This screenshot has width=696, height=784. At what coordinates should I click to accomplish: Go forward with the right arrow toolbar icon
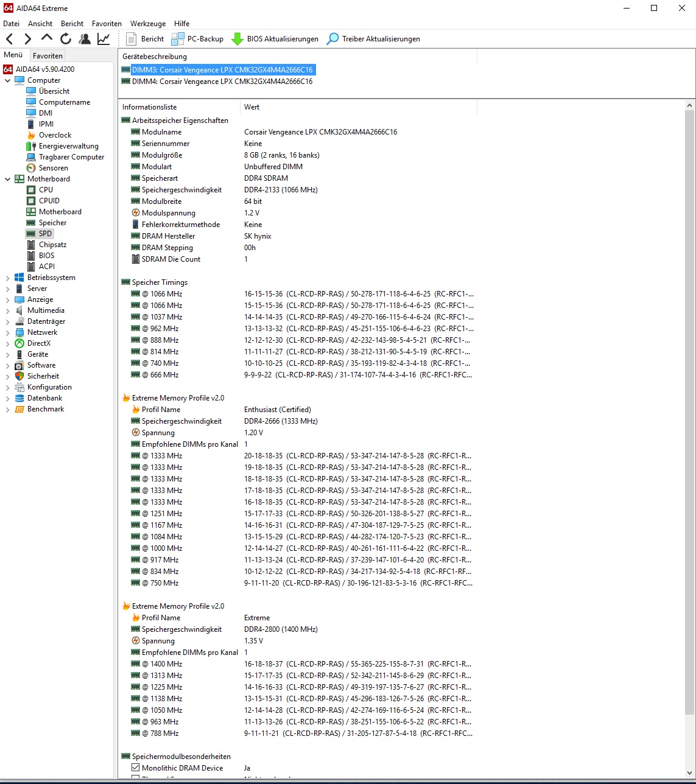pyautogui.click(x=28, y=39)
